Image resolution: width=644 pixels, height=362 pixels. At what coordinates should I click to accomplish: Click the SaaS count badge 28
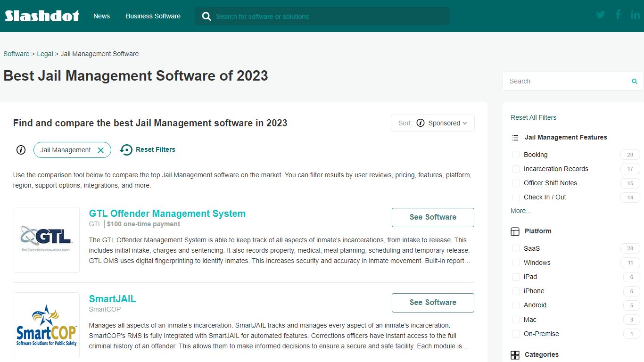click(630, 248)
